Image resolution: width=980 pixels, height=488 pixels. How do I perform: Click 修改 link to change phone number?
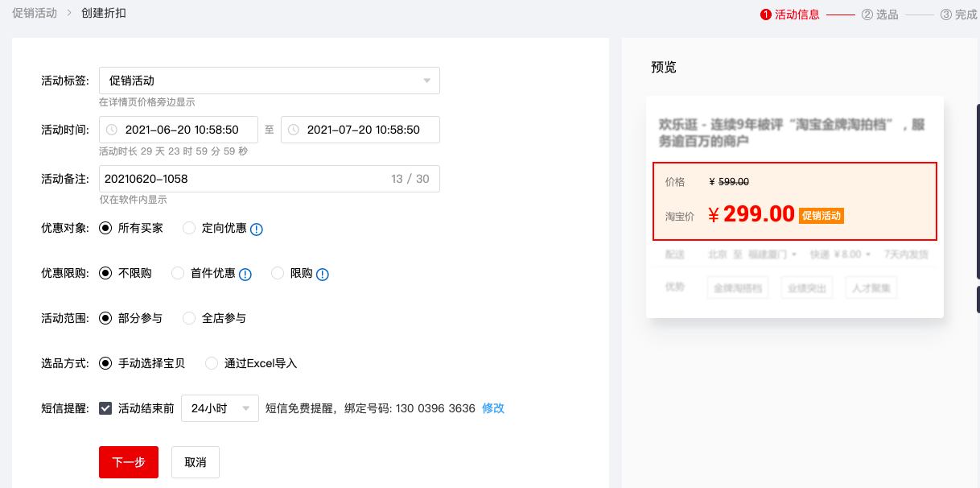493,408
